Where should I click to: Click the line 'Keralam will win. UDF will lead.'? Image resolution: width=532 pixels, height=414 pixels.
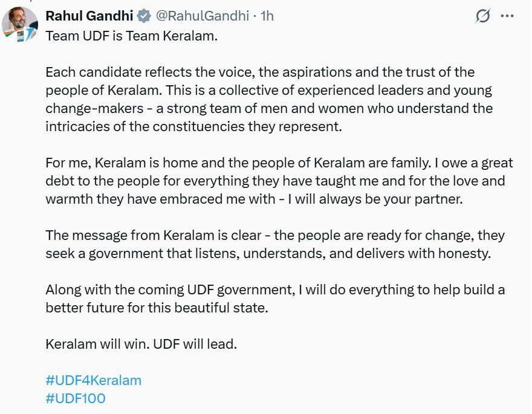[141, 344]
